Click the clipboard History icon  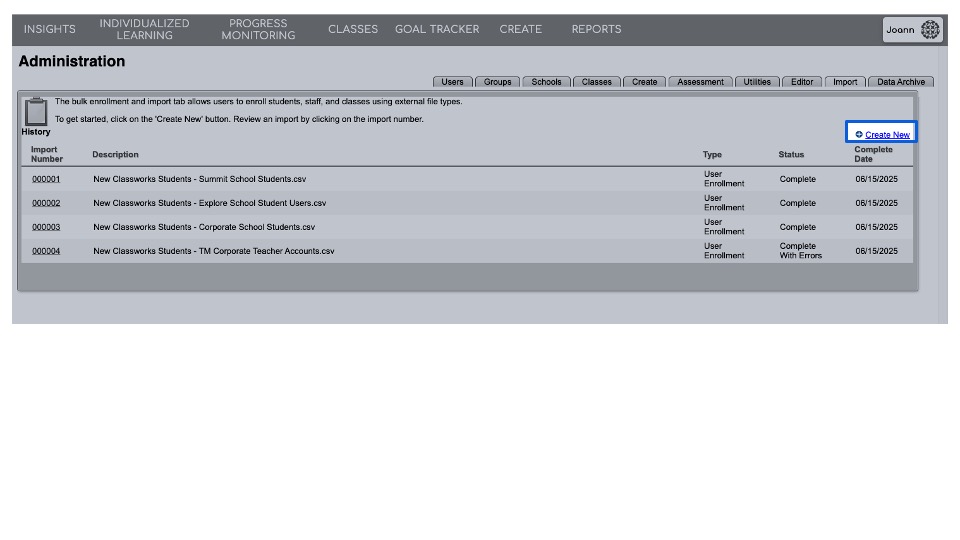(x=36, y=111)
